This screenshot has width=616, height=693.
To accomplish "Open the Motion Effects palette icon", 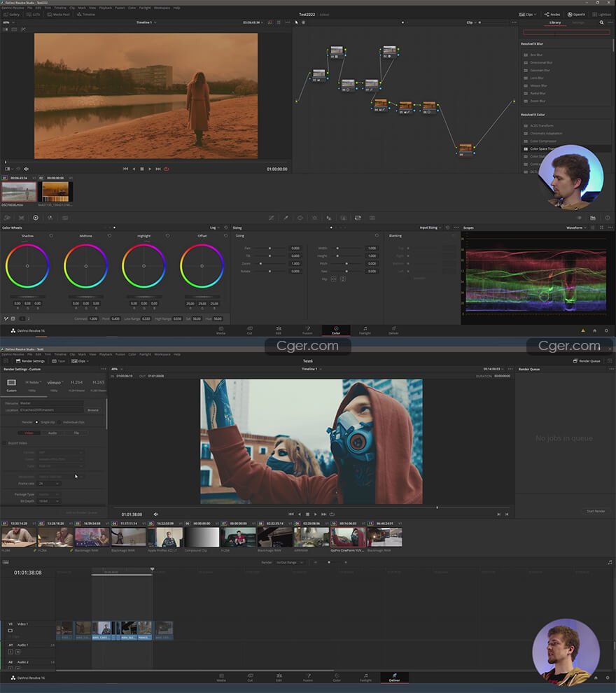I will pyautogui.click(x=65, y=218).
